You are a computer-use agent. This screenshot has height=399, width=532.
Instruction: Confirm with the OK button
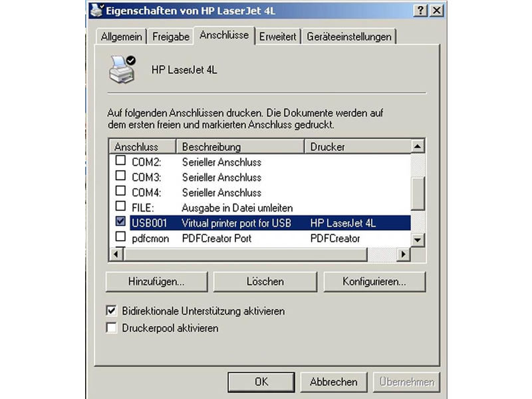tap(261, 382)
